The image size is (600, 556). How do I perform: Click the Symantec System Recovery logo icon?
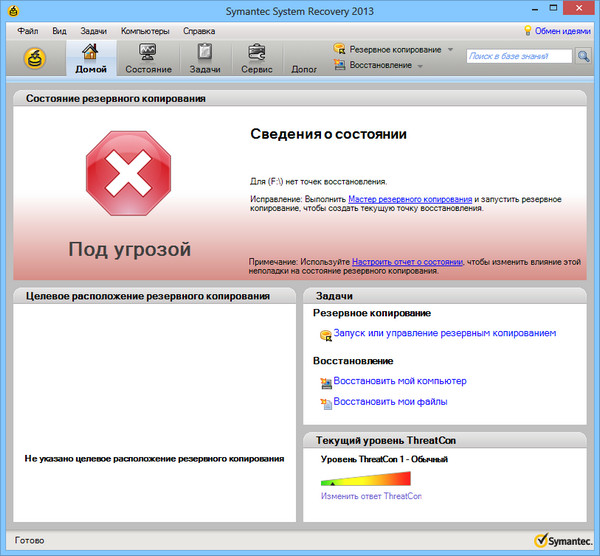pos(35,58)
